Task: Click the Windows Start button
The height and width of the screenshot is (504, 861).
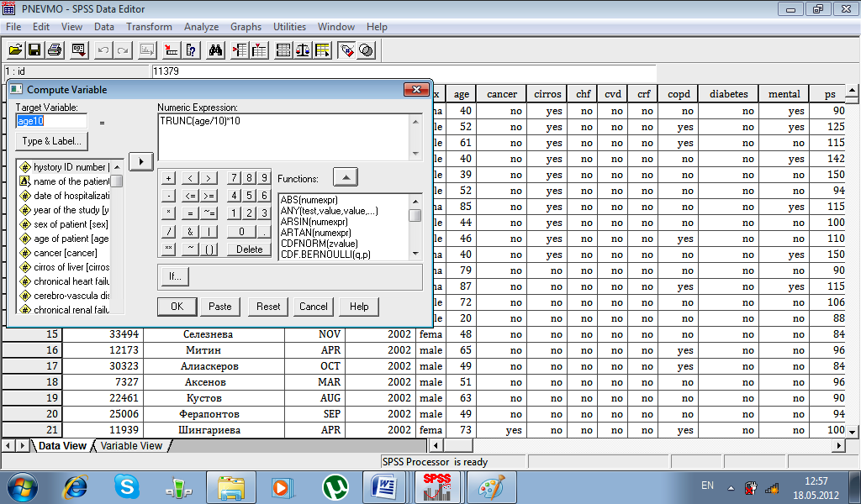Action: [23, 487]
